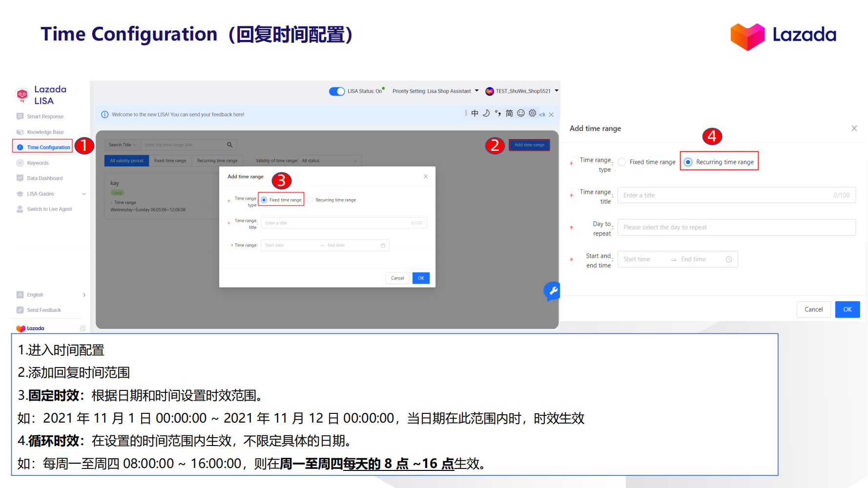The width and height of the screenshot is (868, 488).
Task: Click Switch to Live Agent
Action: [48, 209]
